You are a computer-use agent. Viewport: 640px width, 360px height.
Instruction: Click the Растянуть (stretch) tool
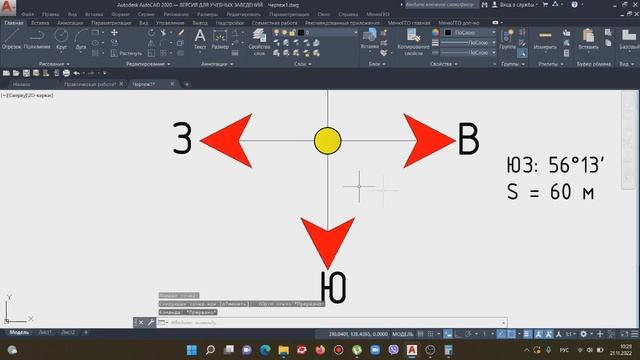127,53
